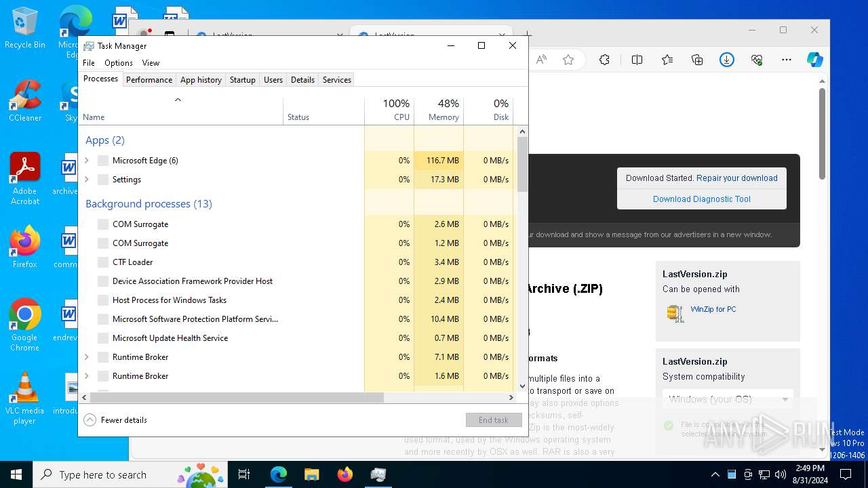Open Copilot sidebar icon in Edge
The image size is (868, 488).
point(815,60)
